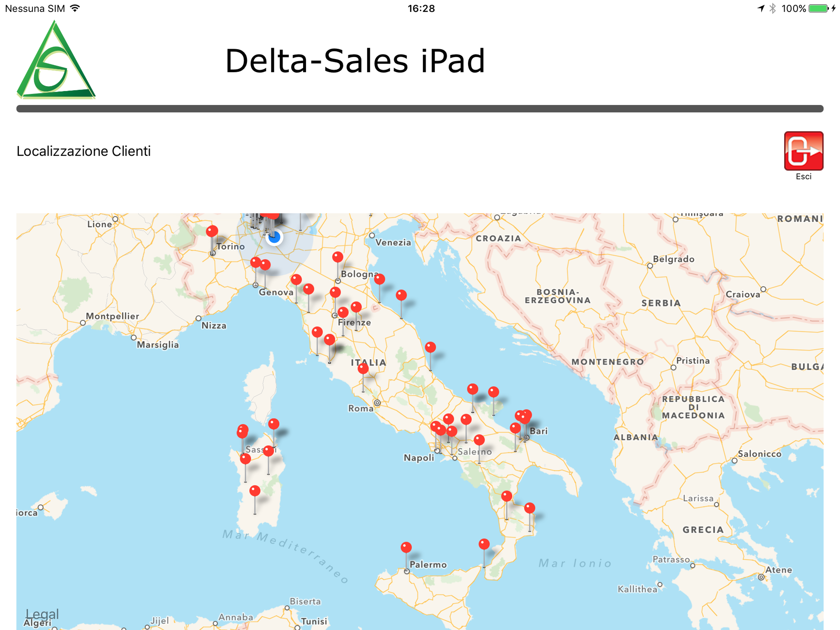Click the Localizzazione Clienti heading
840x630 pixels.
pos(84,151)
